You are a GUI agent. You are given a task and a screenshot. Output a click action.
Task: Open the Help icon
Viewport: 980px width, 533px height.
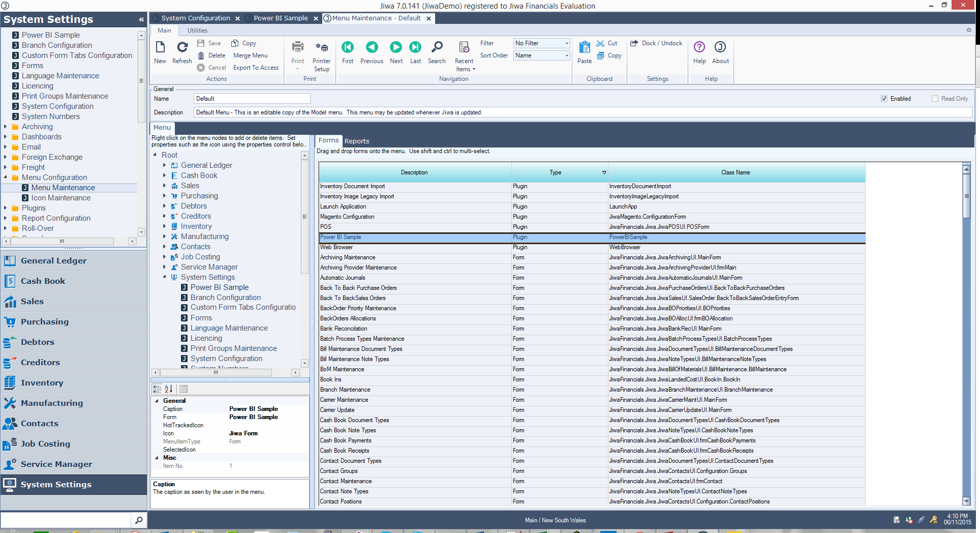(699, 48)
